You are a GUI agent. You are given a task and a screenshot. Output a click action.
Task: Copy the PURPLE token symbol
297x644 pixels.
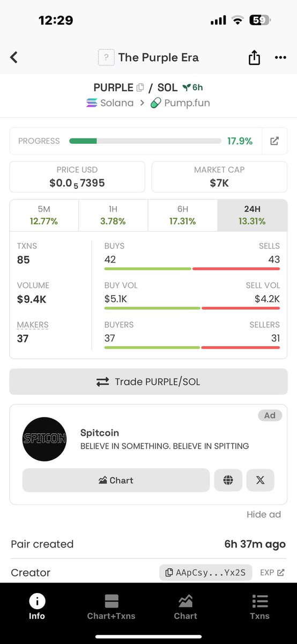point(140,87)
